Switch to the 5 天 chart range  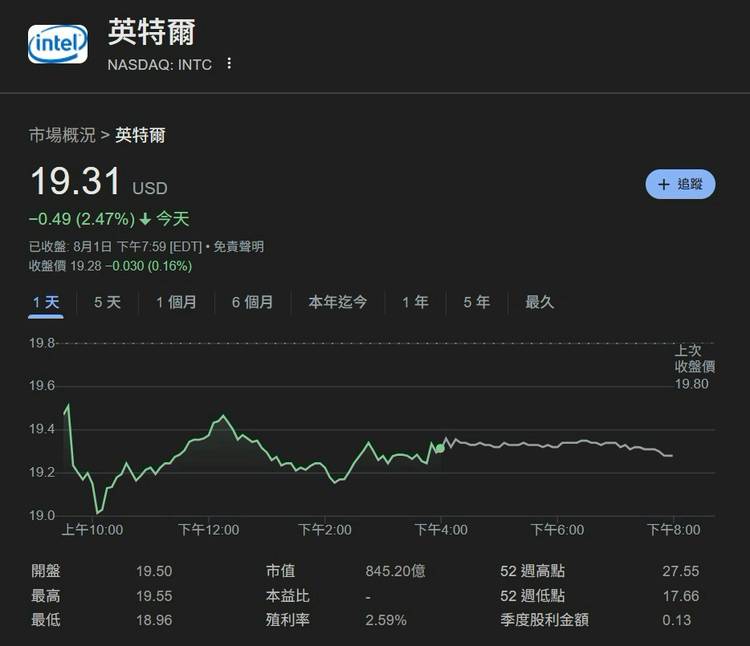pyautogui.click(x=107, y=302)
